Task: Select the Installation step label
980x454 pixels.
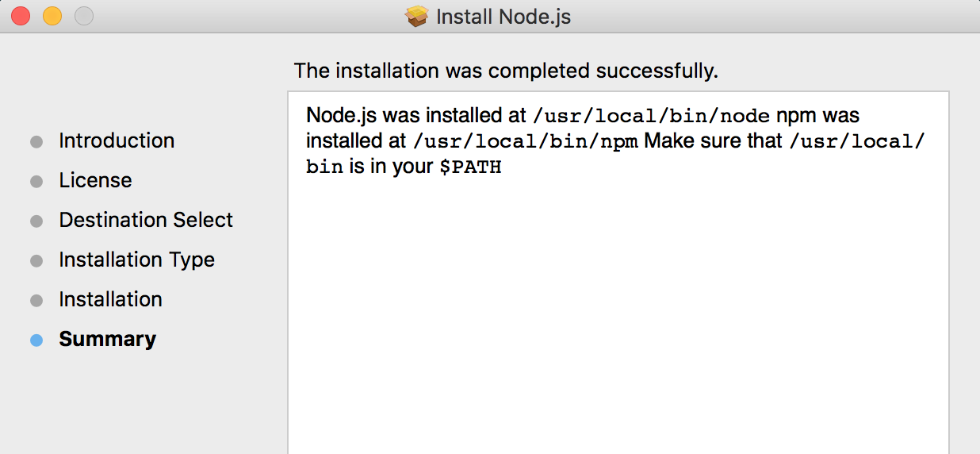Action: 110,299
